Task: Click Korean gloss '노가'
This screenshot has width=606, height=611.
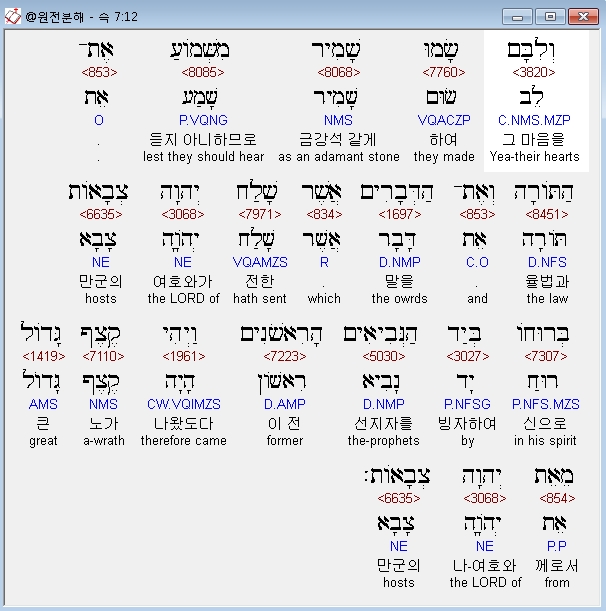Action: [x=104, y=423]
